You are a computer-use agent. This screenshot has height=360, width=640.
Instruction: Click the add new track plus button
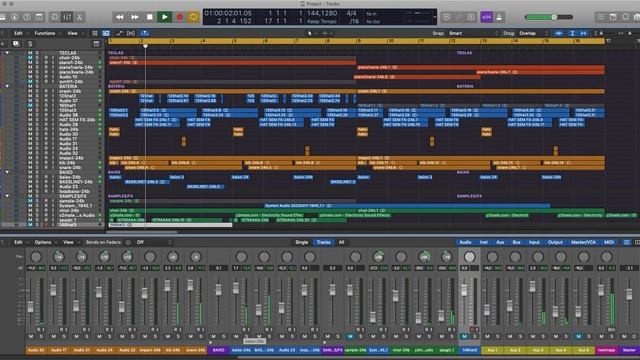[3, 43]
